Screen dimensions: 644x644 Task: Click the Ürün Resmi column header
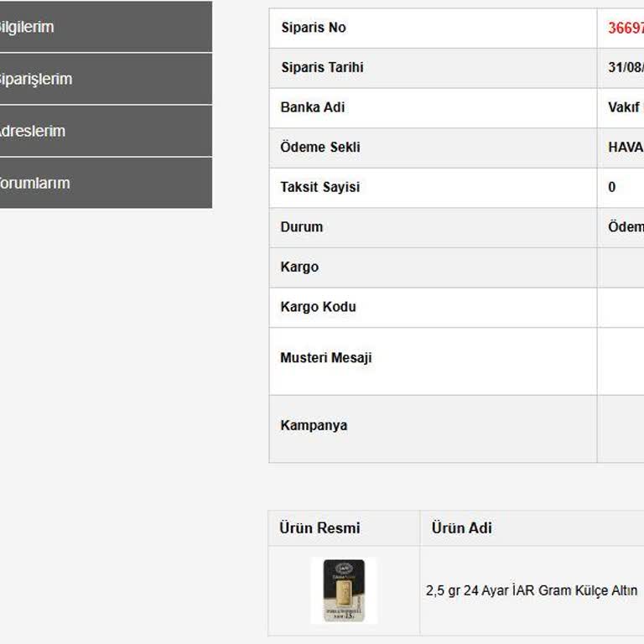point(319,528)
